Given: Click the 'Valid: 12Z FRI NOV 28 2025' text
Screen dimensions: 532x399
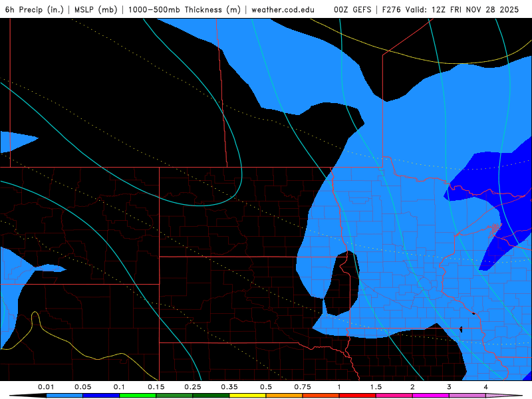Looking at the screenshot, I should coord(462,9).
